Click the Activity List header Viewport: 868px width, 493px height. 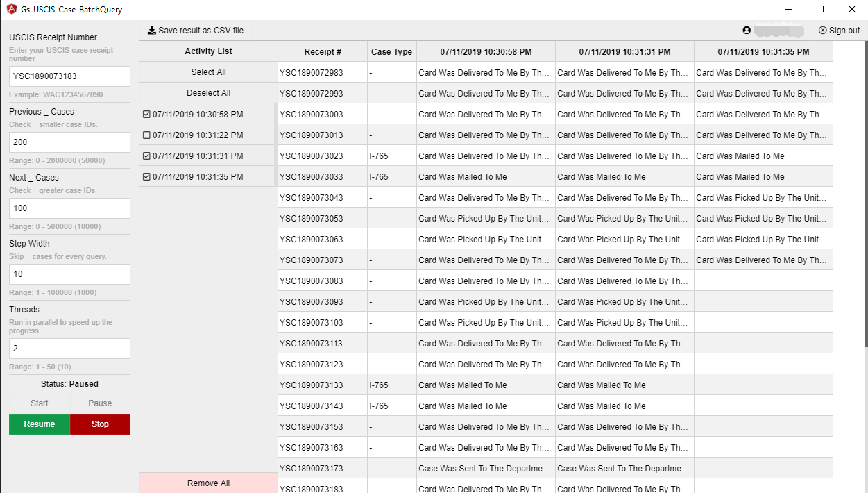(208, 51)
